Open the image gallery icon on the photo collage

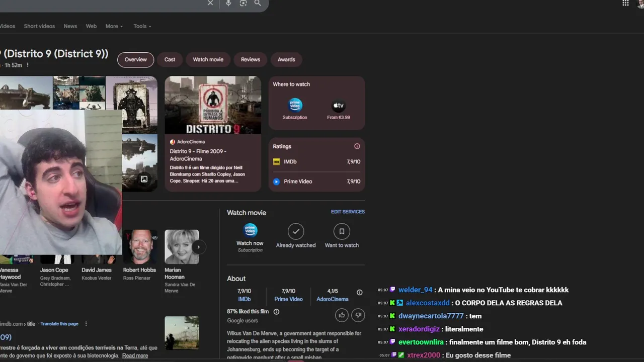(x=144, y=179)
